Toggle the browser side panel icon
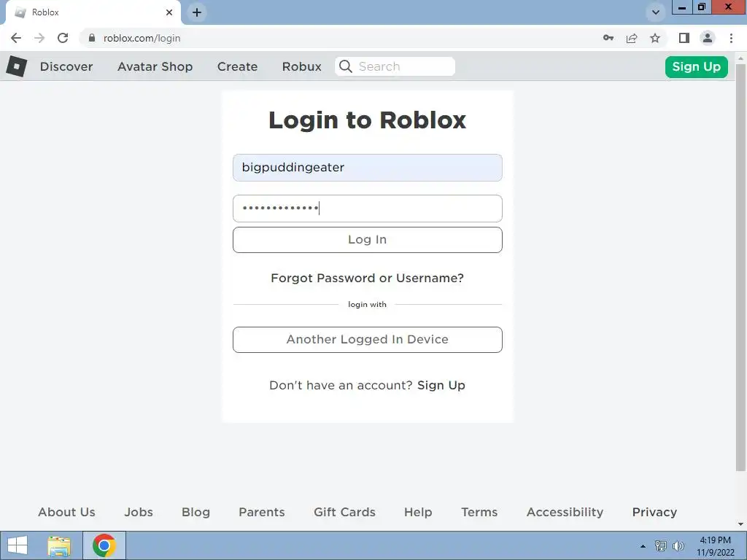Viewport: 747px width, 560px height. (x=684, y=38)
